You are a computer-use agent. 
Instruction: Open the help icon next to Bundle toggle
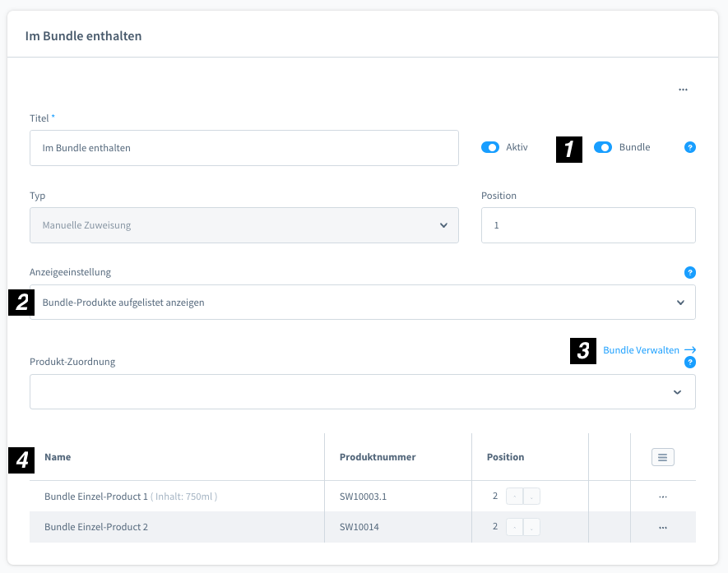pyautogui.click(x=690, y=147)
